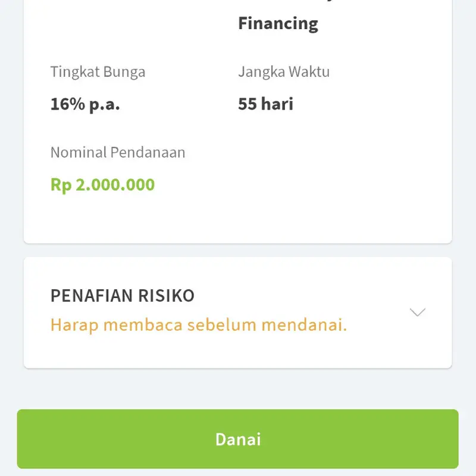476x476 pixels.
Task: Click inside the loan summary card area
Action: (238, 119)
